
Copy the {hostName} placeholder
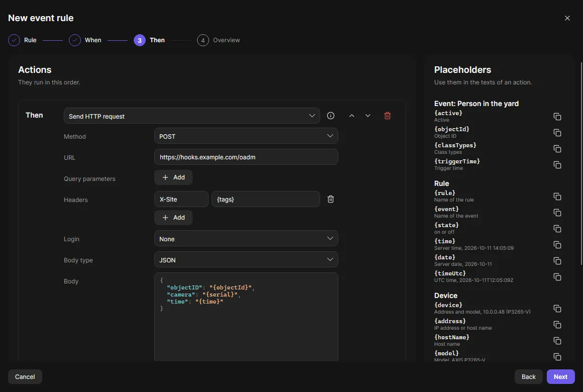point(557,341)
